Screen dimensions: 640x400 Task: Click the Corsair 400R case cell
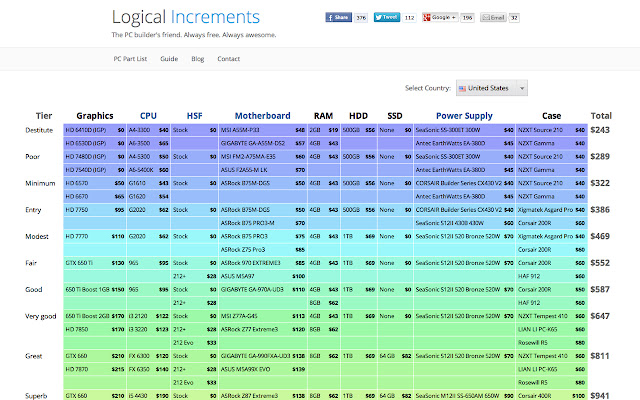(551, 396)
